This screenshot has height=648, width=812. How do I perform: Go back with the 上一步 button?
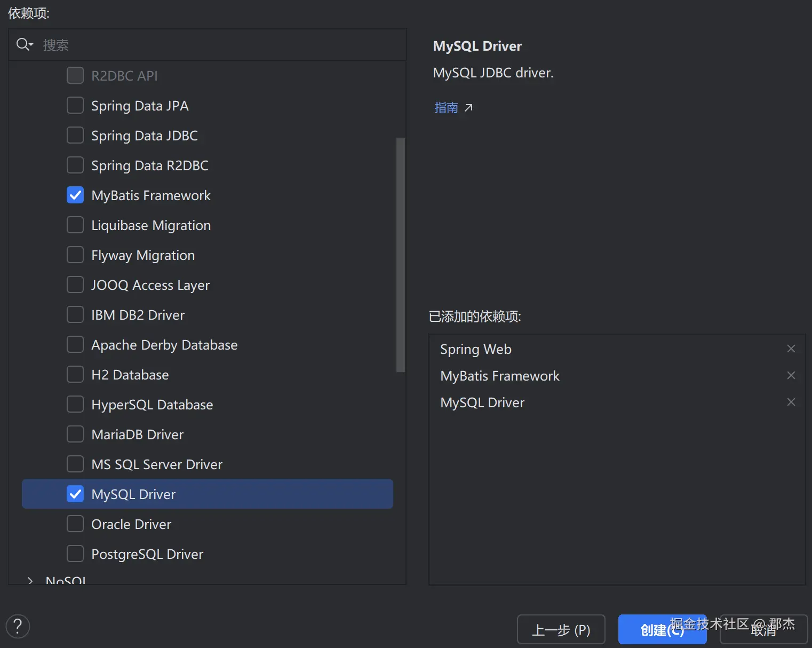561,630
